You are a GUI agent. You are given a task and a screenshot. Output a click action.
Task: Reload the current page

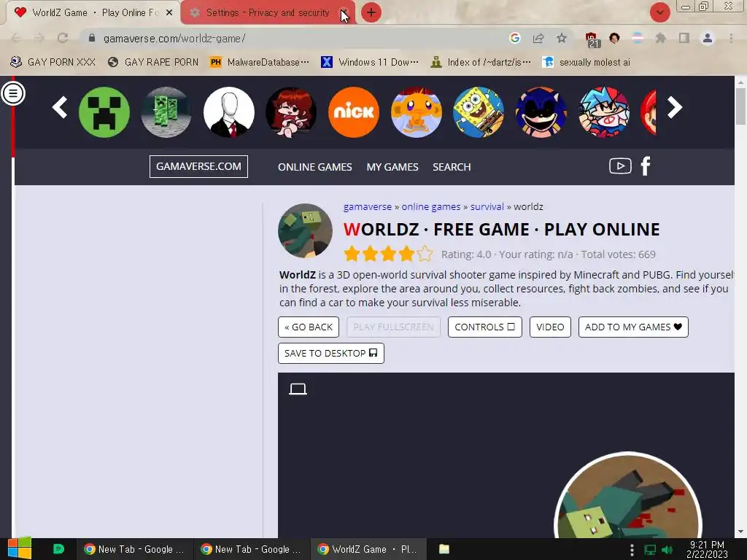[63, 38]
